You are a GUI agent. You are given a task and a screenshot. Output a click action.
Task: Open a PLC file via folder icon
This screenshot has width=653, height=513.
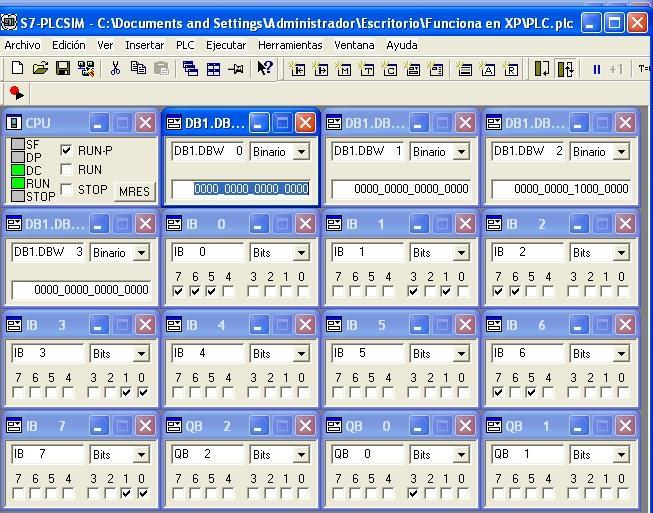[x=40, y=68]
